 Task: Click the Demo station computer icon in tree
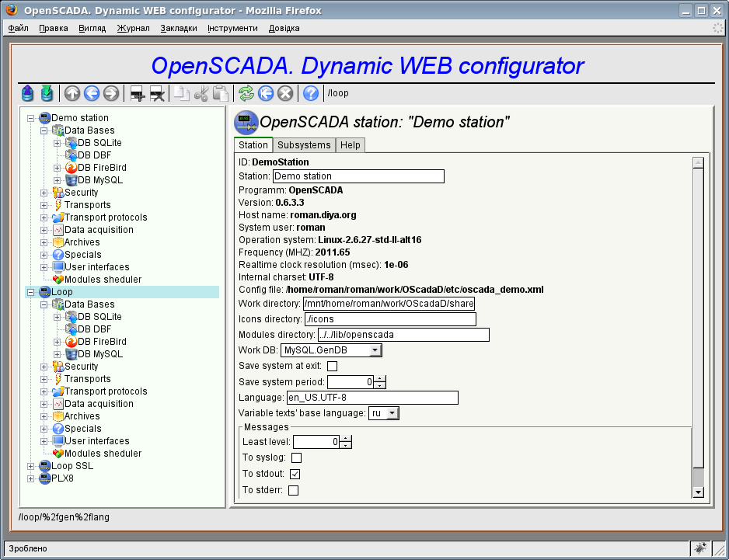pyautogui.click(x=44, y=118)
